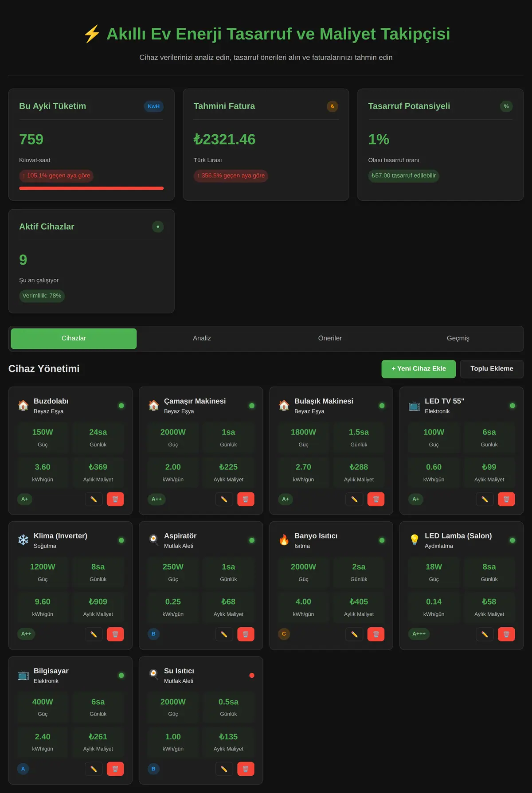Screen dimensions: 532x793
Task: Edit the Aspiratör device
Action: [224, 634]
